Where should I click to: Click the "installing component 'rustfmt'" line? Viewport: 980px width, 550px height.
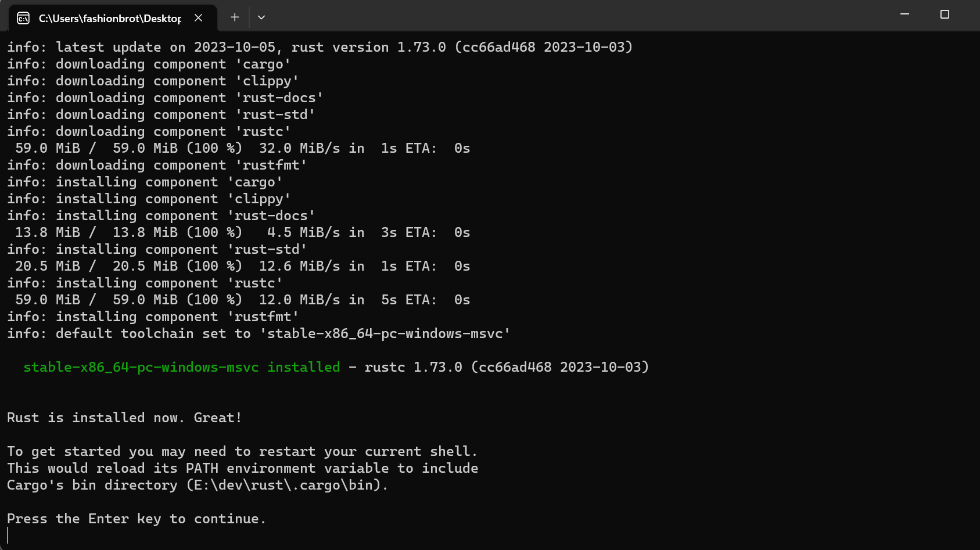(153, 317)
